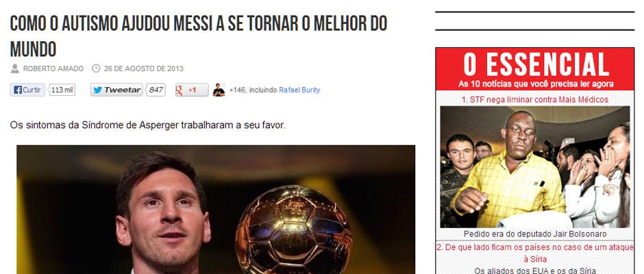Click the Mais Médicos news photo
The image size is (644, 274).
click(x=535, y=166)
